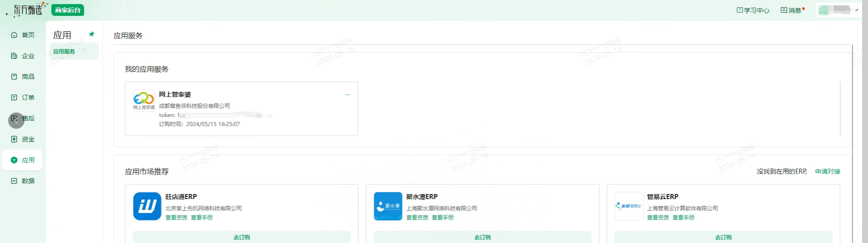View 查看资质 for 旺店通ERP

(x=176, y=218)
